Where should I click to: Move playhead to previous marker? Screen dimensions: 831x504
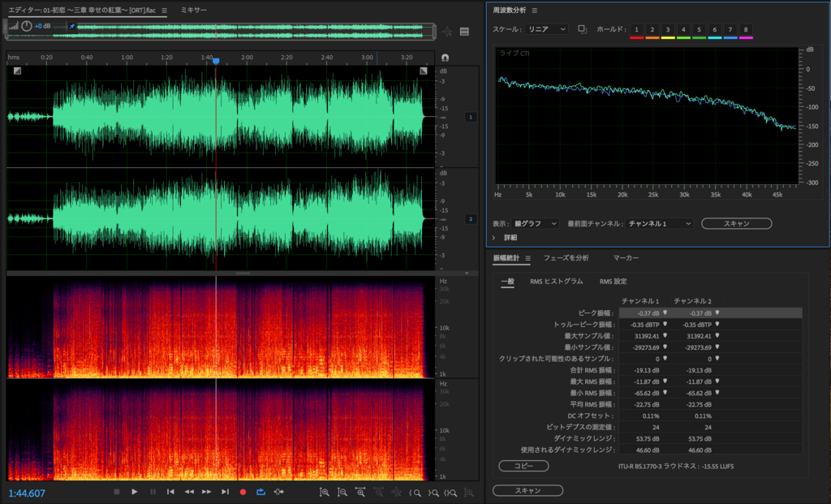click(170, 492)
